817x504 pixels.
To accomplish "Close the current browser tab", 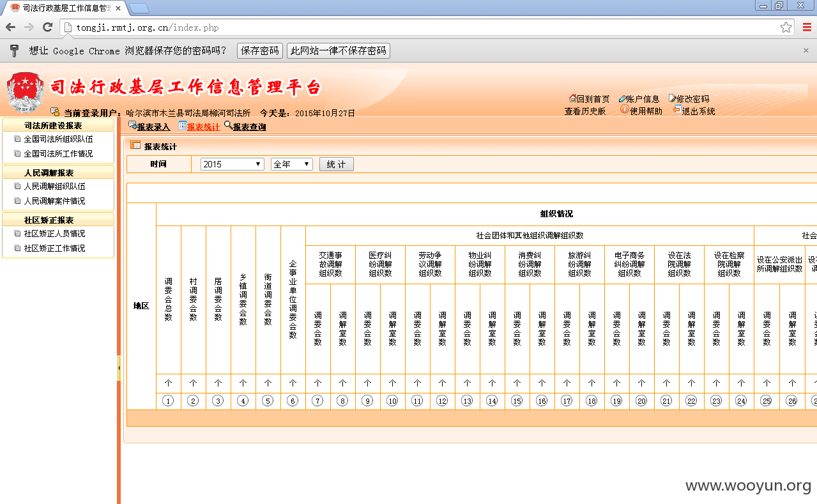I will (x=118, y=8).
